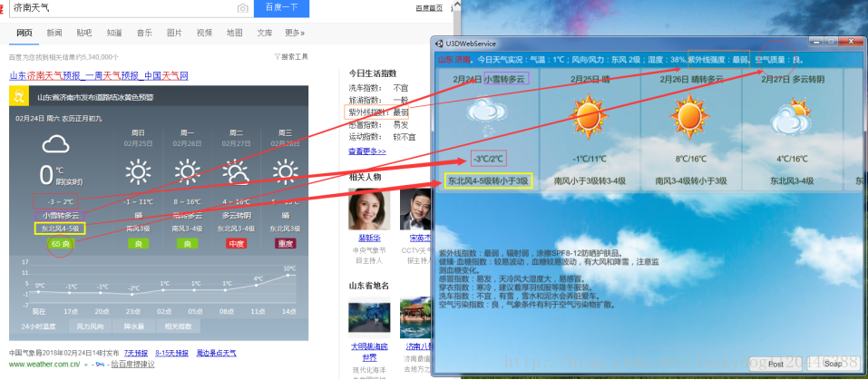This screenshot has height=380, width=868.
Task: Open the 宋英杰 name link
Action: coord(420,239)
